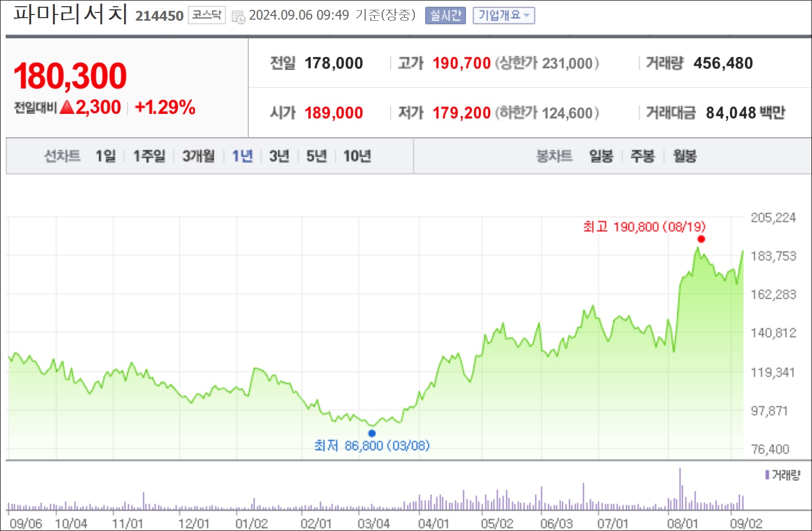Switch to the 3년 chart range
The width and height of the screenshot is (812, 531).
click(x=279, y=156)
